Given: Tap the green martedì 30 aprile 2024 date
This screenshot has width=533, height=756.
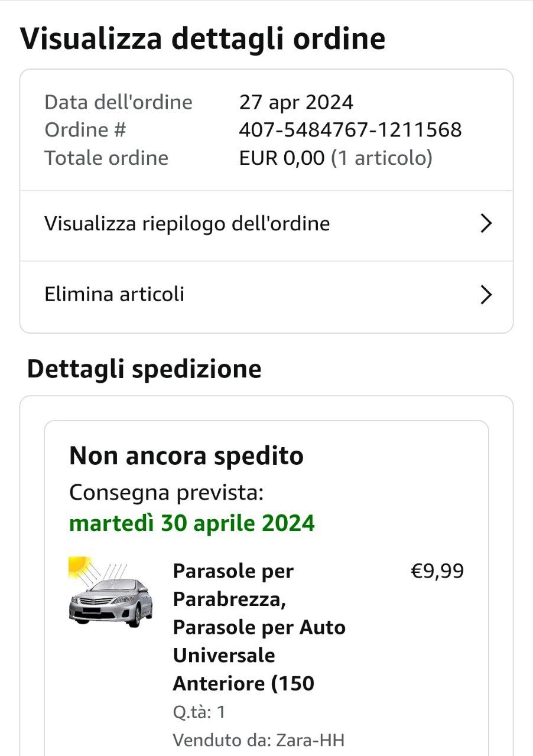Looking at the screenshot, I should coord(192,523).
